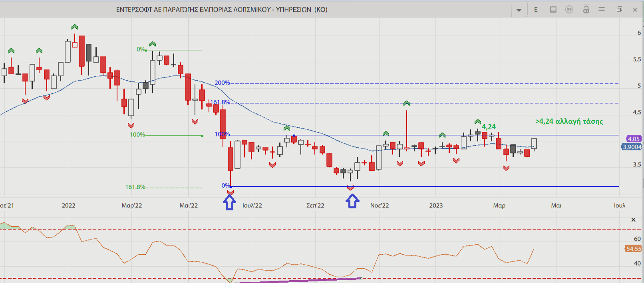Restore the chart window size
The image size is (644, 283).
coord(619,10)
